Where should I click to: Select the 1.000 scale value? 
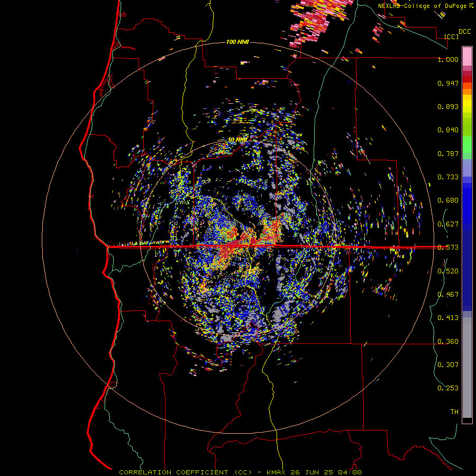point(448,59)
